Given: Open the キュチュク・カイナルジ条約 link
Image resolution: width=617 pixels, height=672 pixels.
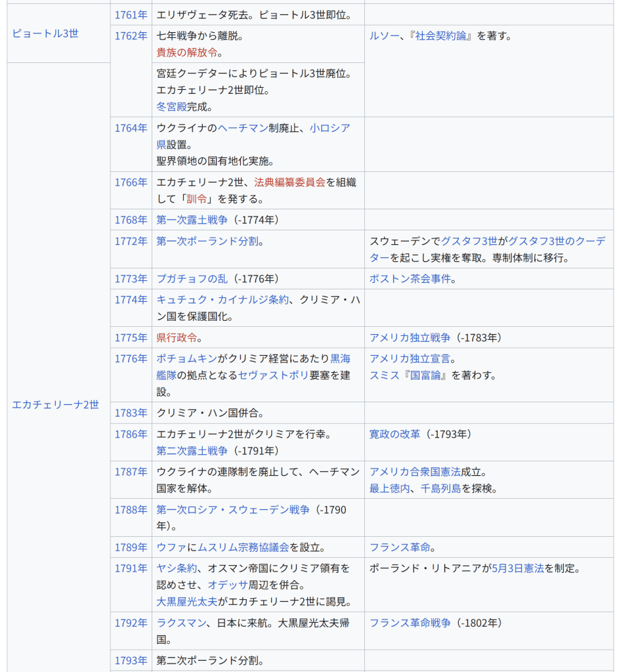Looking at the screenshot, I should tap(223, 300).
